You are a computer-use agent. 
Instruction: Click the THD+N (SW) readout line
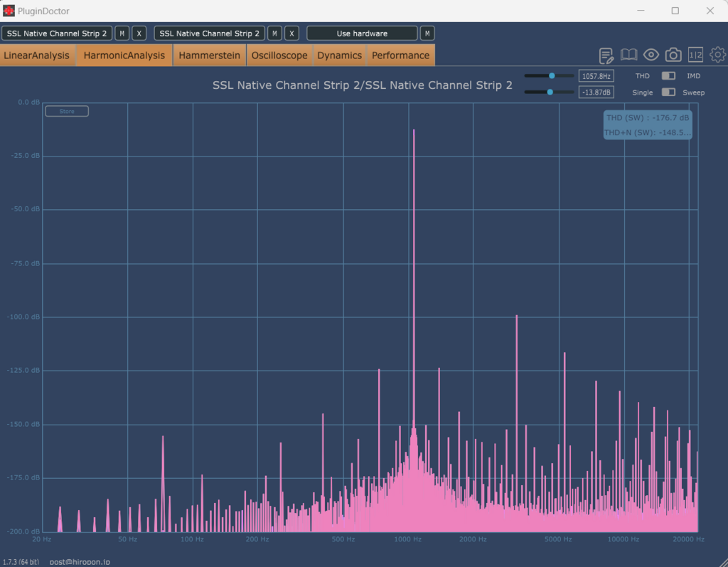point(648,132)
